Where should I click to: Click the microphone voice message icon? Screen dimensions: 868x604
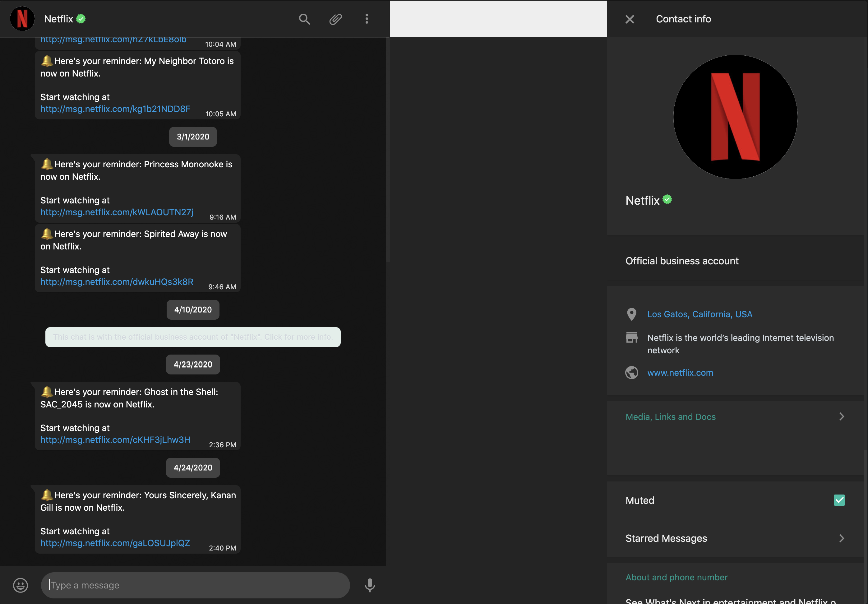(x=370, y=585)
